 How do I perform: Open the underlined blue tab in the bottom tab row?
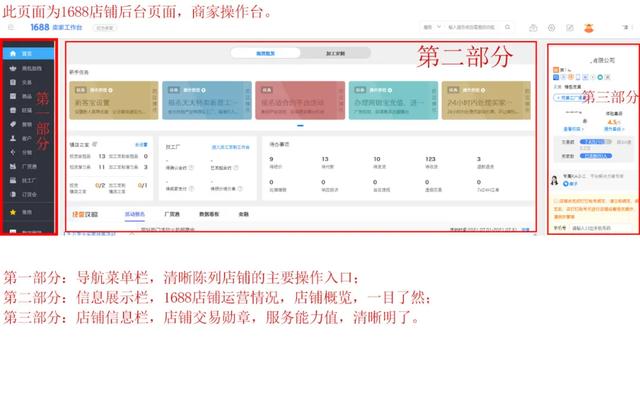pyautogui.click(x=135, y=214)
